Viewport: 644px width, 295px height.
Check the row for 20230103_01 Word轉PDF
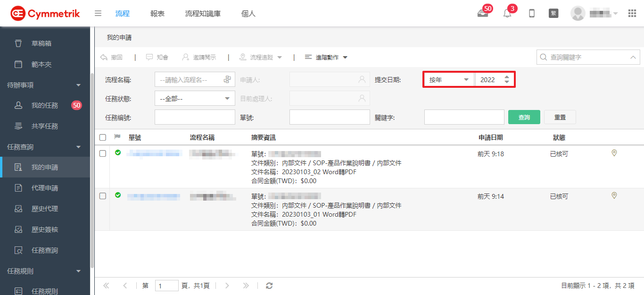click(x=103, y=196)
